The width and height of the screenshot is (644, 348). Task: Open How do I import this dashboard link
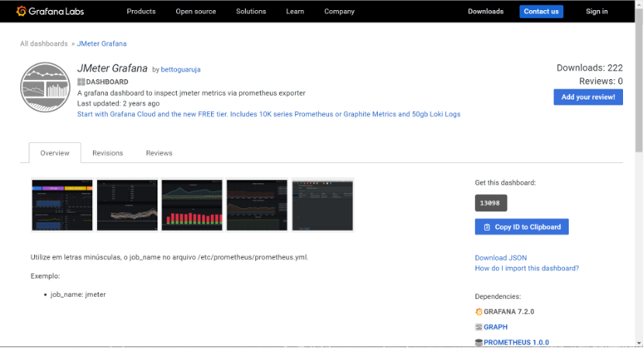527,268
